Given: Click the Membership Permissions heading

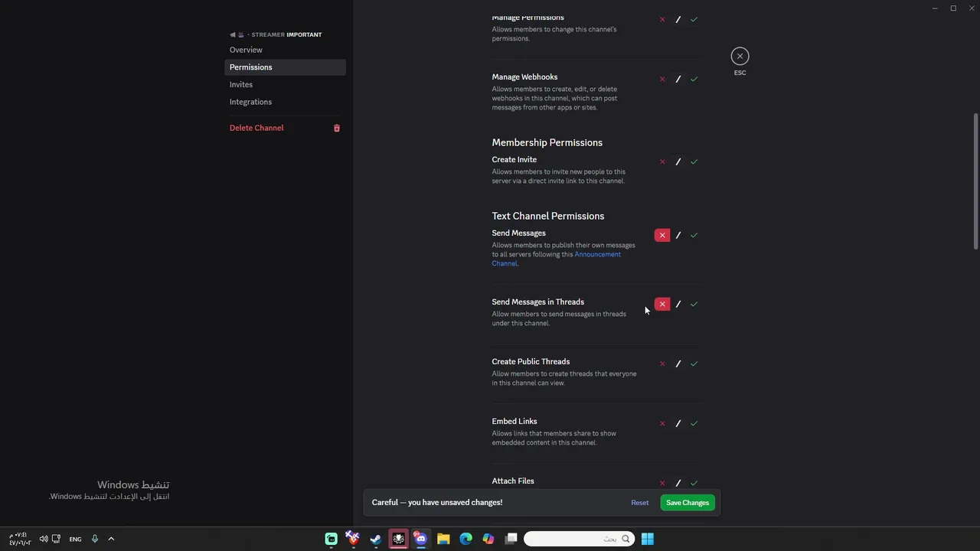Looking at the screenshot, I should [547, 142].
